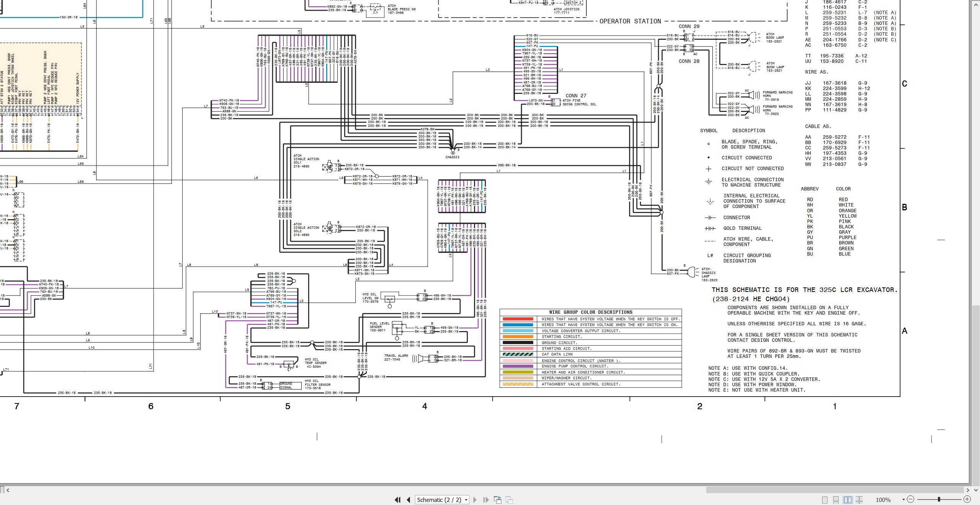Click the GOLD TERMINAL legend entry

pyautogui.click(x=742, y=228)
